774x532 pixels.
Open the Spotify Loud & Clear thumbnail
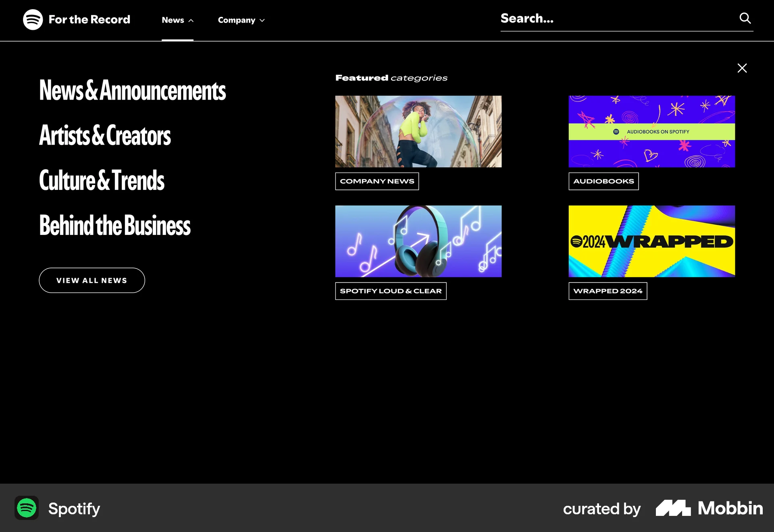418,241
